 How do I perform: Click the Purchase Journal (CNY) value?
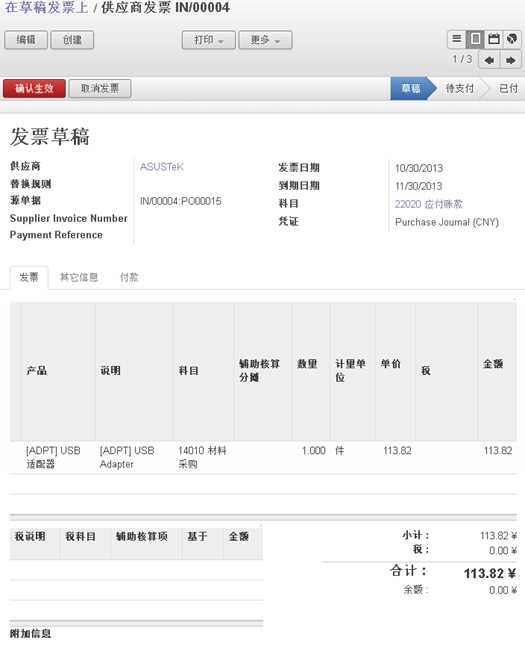(447, 222)
